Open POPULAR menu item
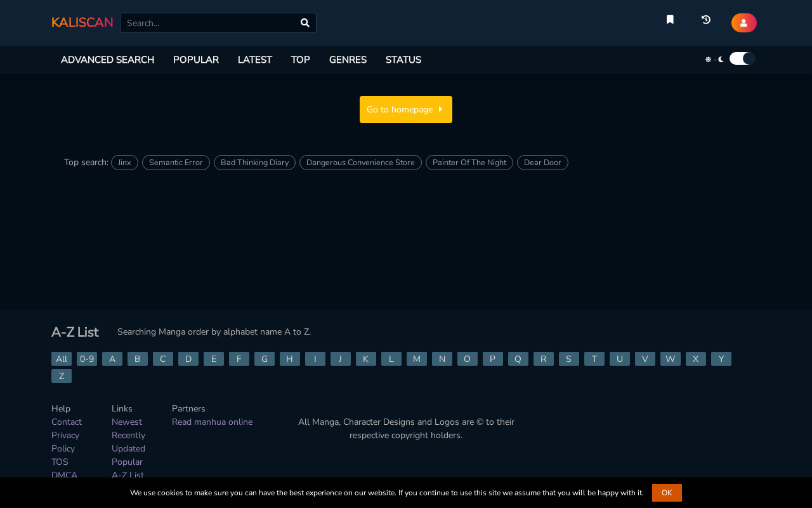 [196, 60]
